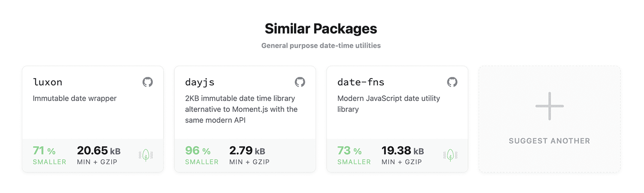Open date-fns GitHub repository icon
The height and width of the screenshot is (193, 644).
tap(452, 82)
